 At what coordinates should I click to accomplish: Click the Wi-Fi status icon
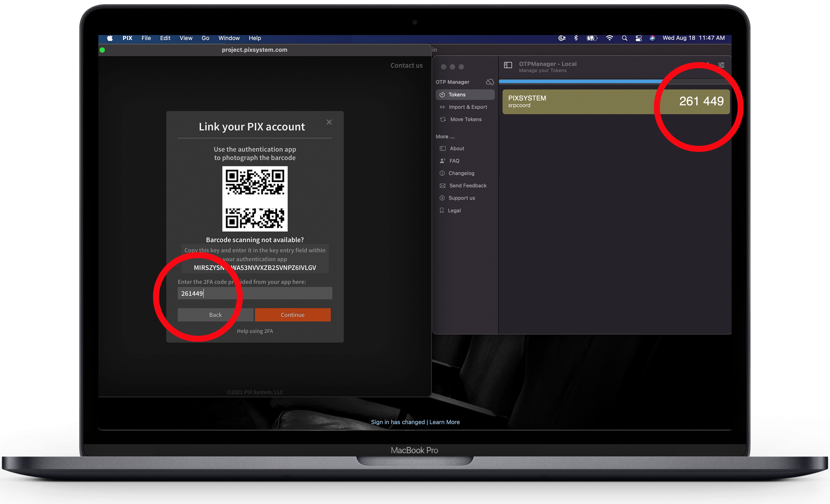(x=609, y=38)
